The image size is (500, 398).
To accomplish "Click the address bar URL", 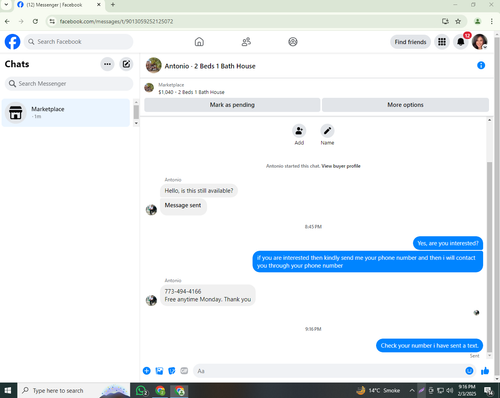I will pyautogui.click(x=116, y=21).
